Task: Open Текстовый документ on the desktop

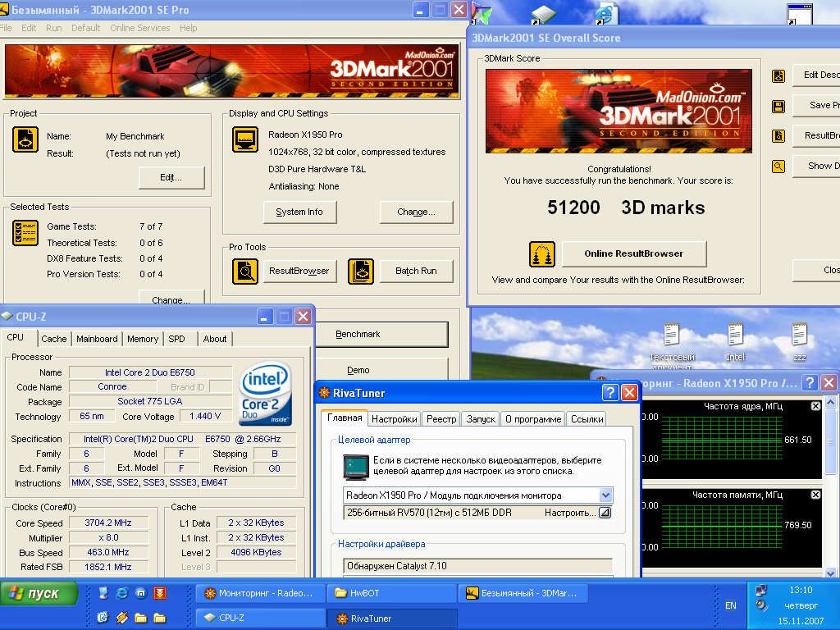Action: [672, 346]
